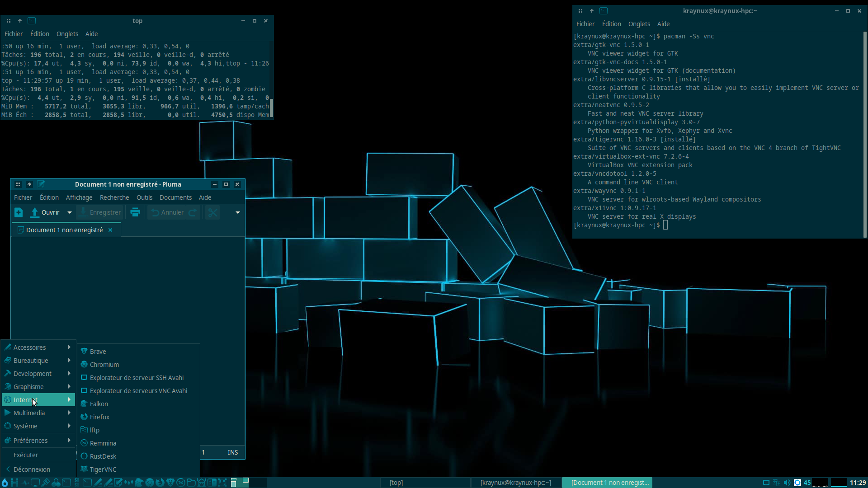Open the Recherche menu in Pluma
The width and height of the screenshot is (868, 488).
point(114,197)
